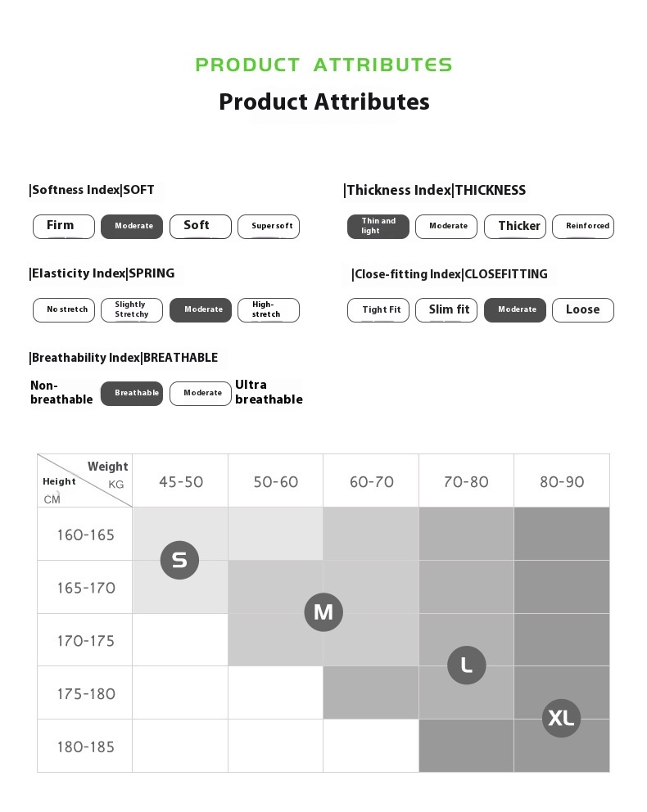Screen dimensions: 647x812
Task: Choose the Thicker thickness pill
Action: coord(515,226)
